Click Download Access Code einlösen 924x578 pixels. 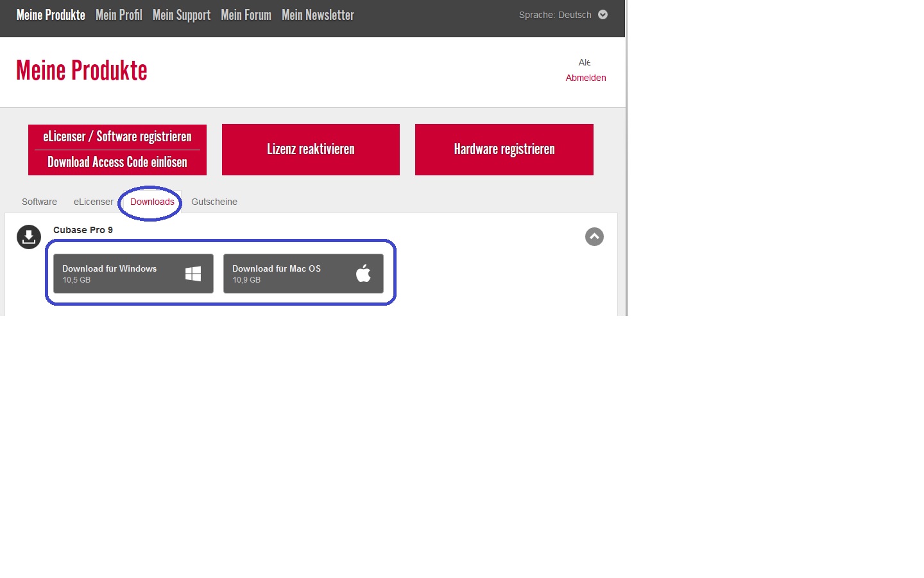[x=117, y=162]
